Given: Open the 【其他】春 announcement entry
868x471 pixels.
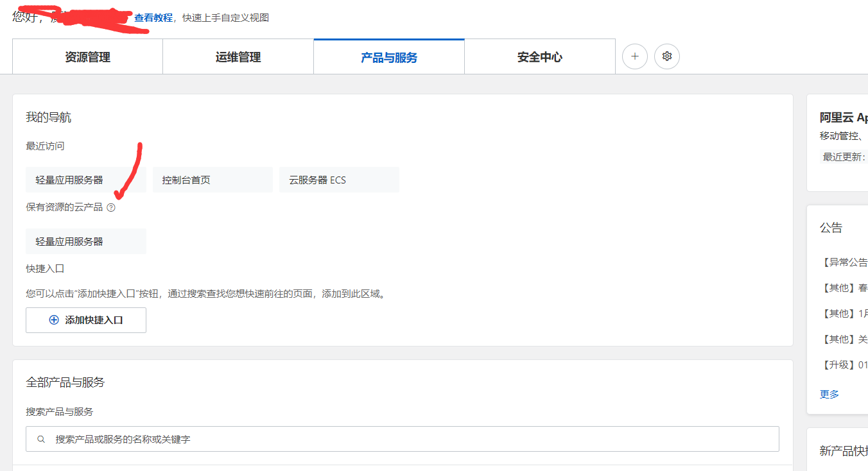Looking at the screenshot, I should tap(844, 287).
